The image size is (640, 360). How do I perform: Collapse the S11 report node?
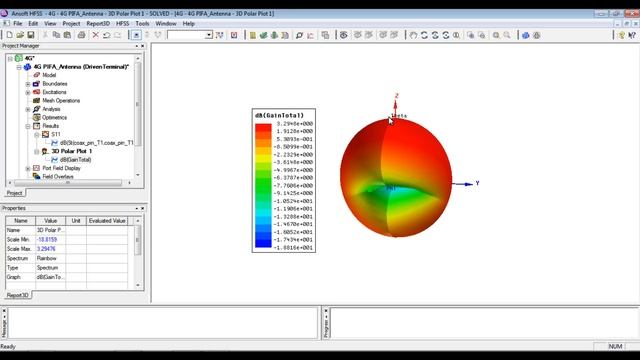[36, 135]
